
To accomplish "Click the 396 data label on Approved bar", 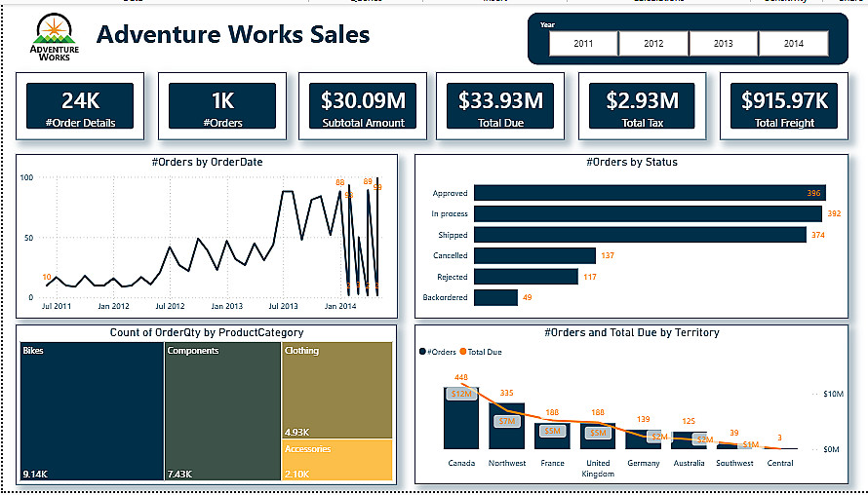I will pos(813,193).
